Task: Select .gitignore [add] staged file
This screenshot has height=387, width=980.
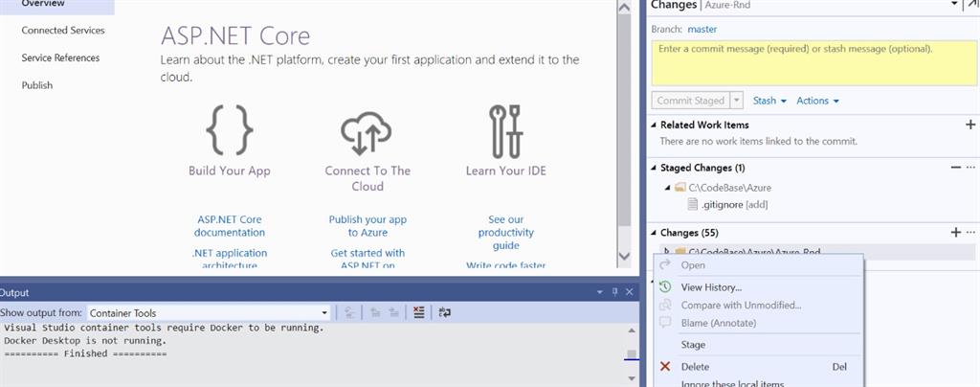Action: (734, 204)
